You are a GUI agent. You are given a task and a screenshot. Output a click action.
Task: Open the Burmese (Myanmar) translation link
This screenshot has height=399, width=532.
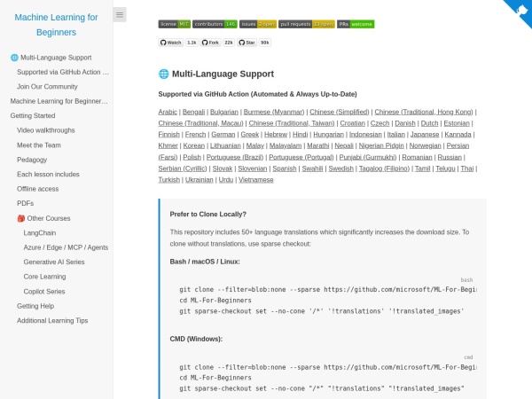274,112
